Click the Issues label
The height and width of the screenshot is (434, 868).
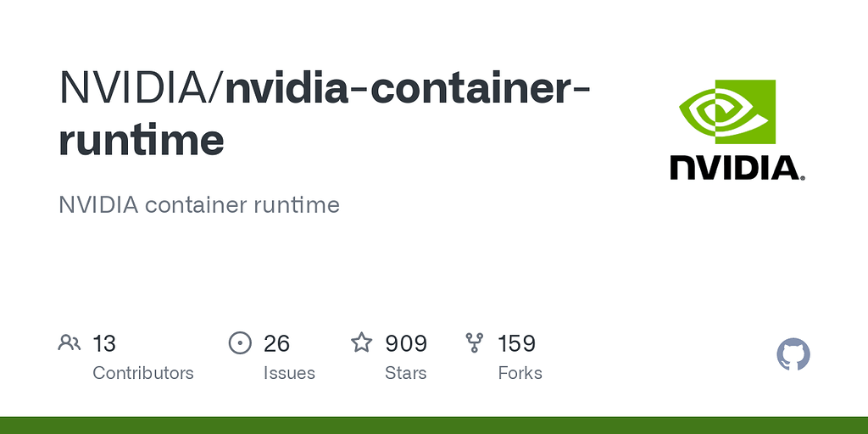(289, 373)
